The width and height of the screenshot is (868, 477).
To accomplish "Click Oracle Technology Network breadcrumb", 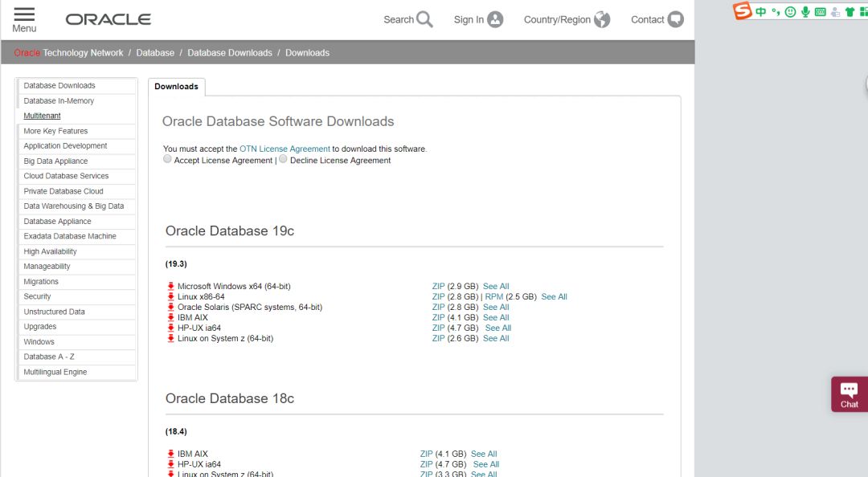I will [x=68, y=52].
